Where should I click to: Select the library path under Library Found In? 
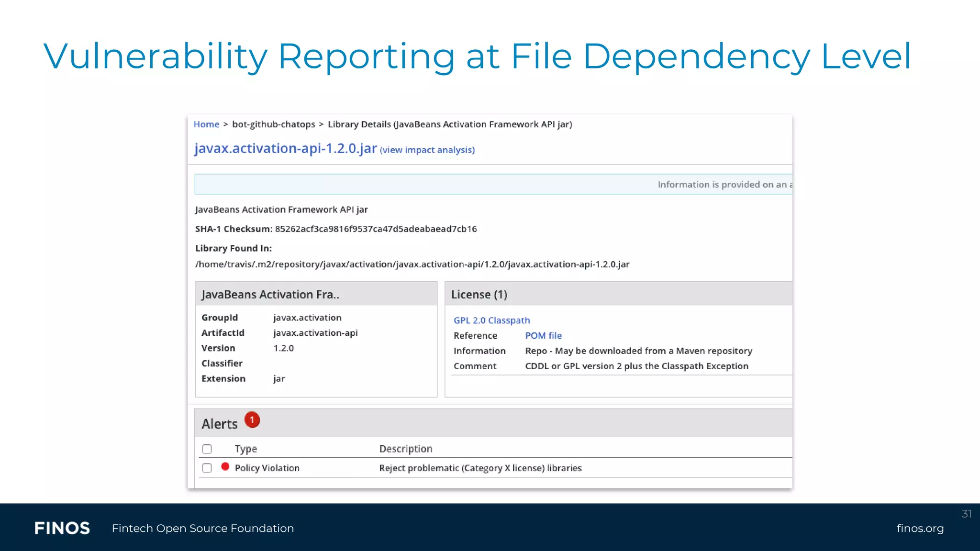point(412,264)
